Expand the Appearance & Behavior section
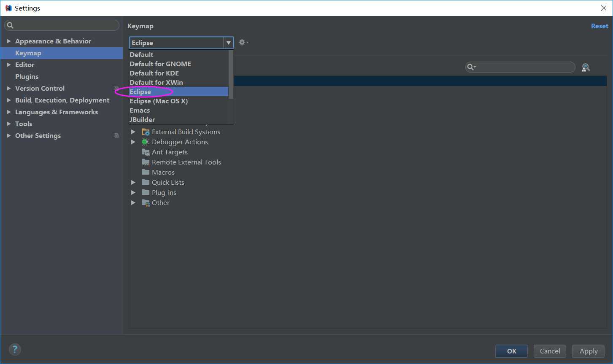The height and width of the screenshot is (364, 613). tap(8, 41)
